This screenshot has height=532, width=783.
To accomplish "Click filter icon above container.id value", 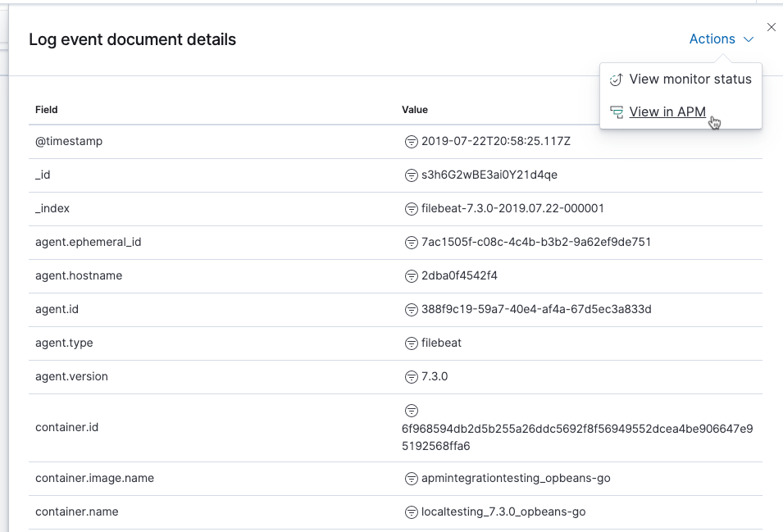I will click(411, 411).
